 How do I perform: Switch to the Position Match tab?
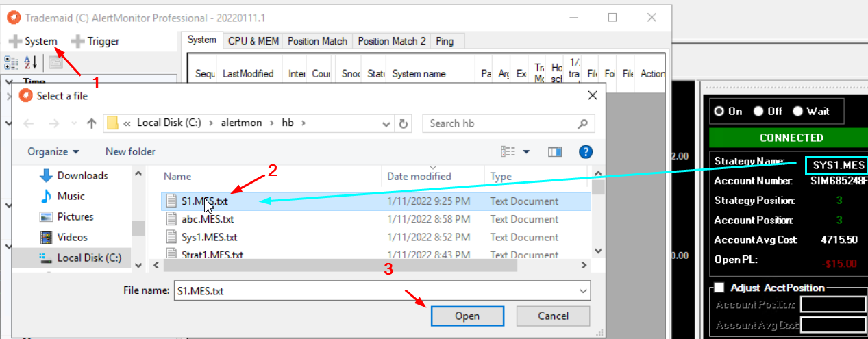pyautogui.click(x=317, y=41)
